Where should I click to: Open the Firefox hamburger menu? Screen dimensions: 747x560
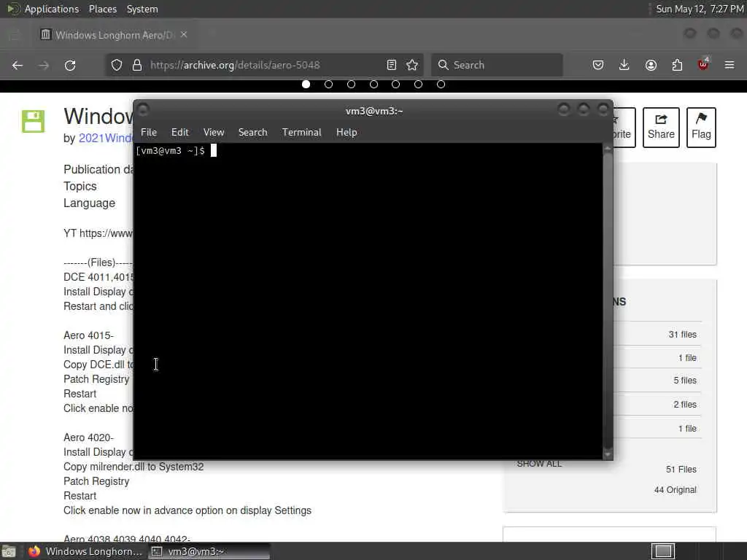click(x=729, y=65)
